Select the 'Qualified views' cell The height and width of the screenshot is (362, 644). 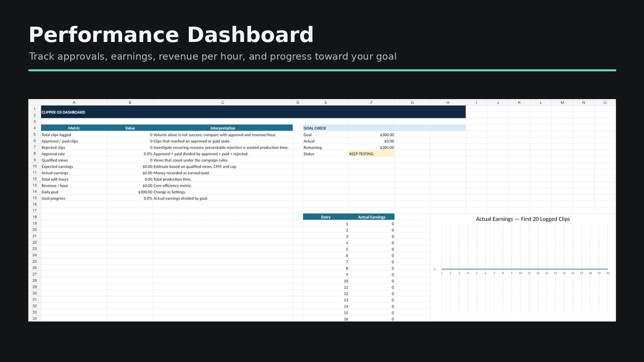74,160
